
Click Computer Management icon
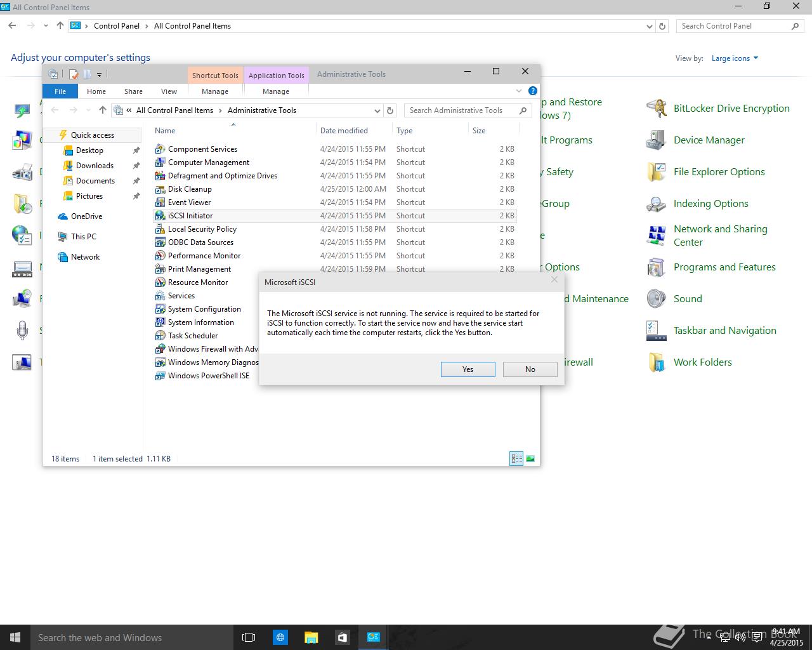coord(160,162)
